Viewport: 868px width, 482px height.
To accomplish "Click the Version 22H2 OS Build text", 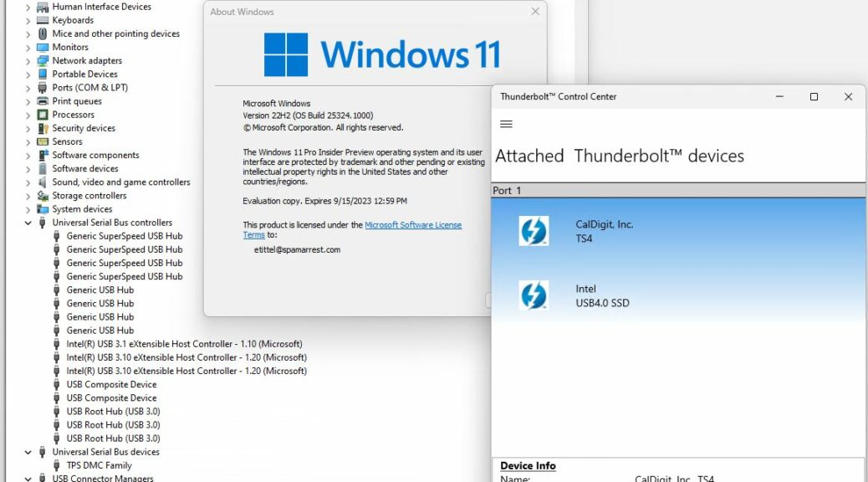I will point(308,115).
